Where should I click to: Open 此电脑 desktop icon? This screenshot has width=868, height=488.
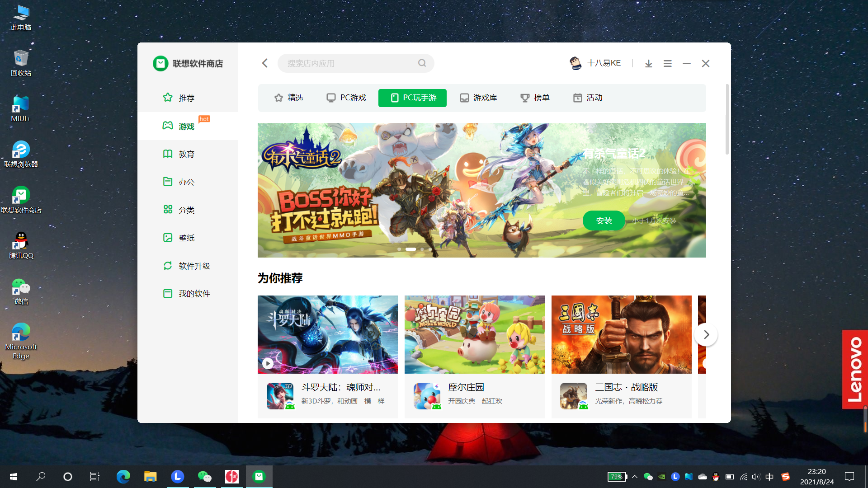click(21, 18)
